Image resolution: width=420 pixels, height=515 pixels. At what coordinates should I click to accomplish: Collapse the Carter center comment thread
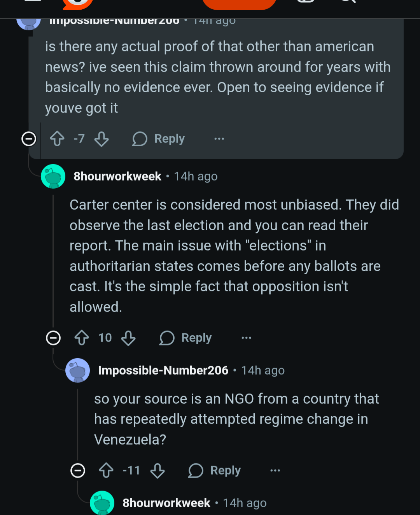point(53,338)
